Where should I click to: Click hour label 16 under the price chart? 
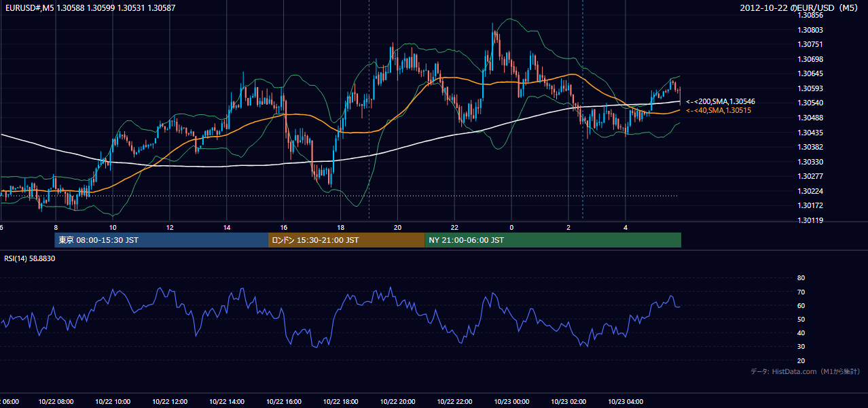284,228
